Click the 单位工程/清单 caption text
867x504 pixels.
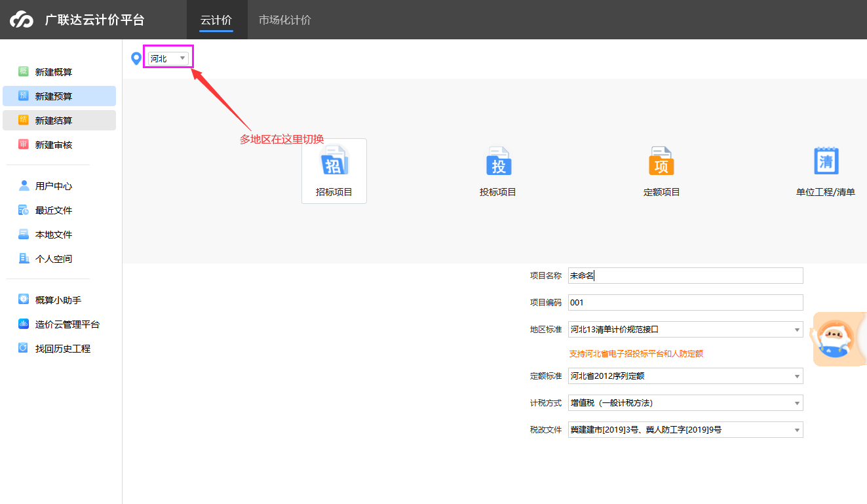pos(826,192)
